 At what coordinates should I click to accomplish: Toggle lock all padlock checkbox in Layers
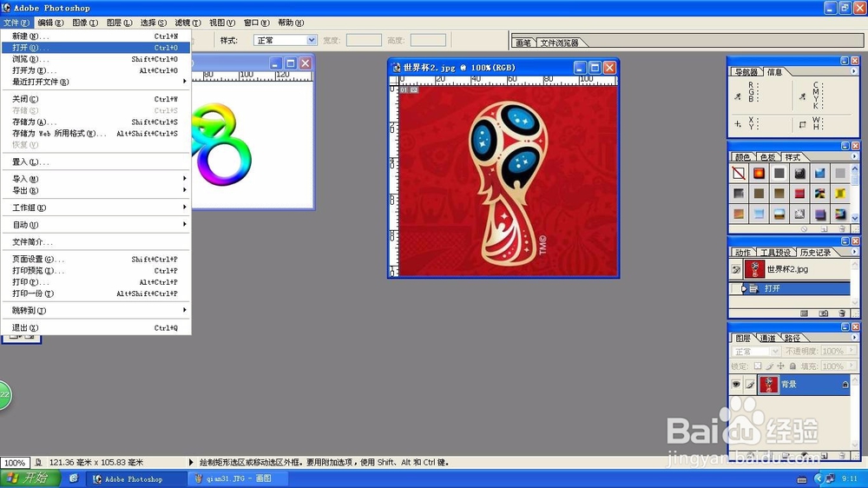(x=792, y=366)
